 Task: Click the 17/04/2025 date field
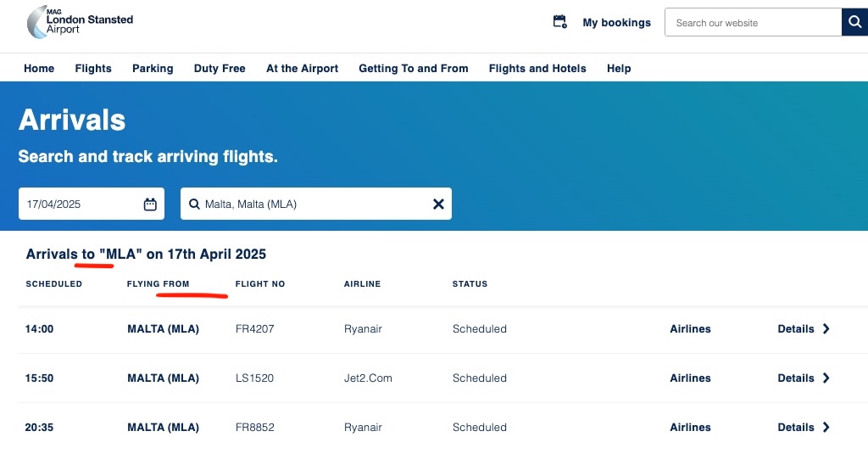[x=92, y=204]
